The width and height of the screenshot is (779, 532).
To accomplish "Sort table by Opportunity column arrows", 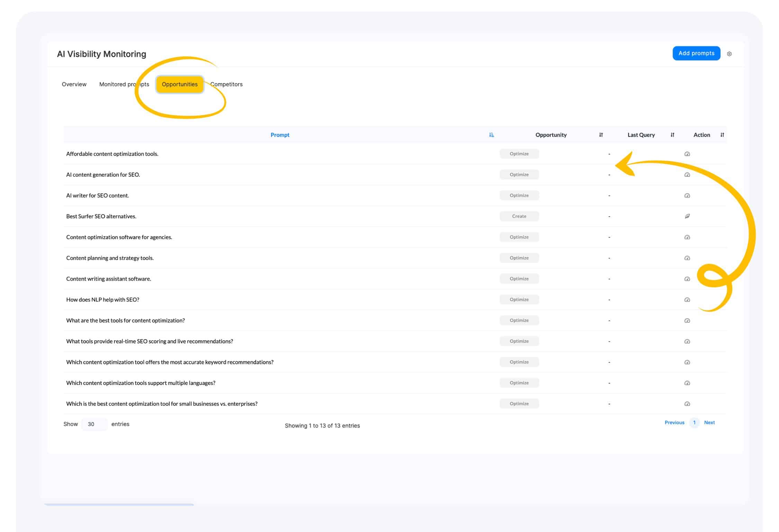I will 601,135.
